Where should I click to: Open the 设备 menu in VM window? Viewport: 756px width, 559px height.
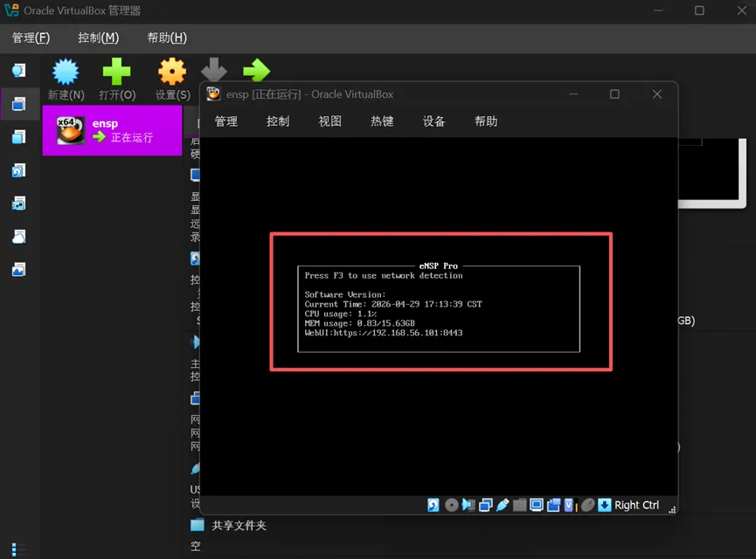coord(433,121)
